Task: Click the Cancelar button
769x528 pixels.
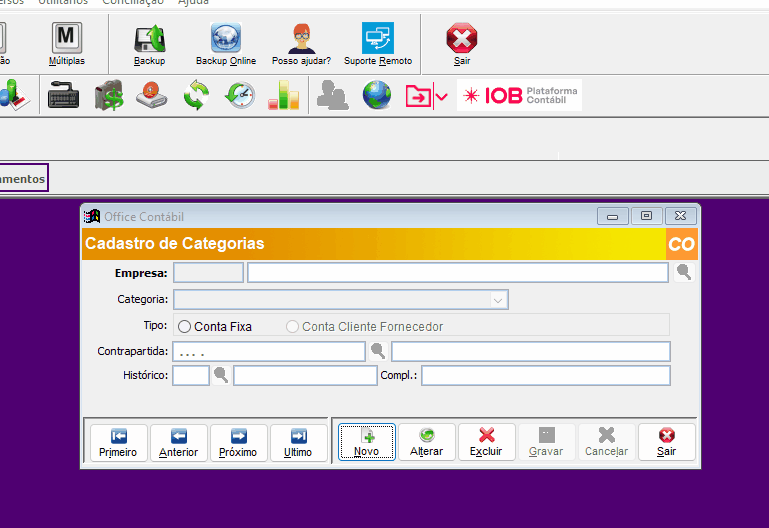Action: (607, 442)
